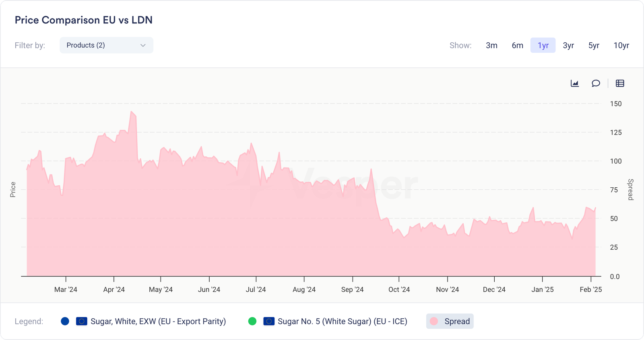Click the green color dot in legend

252,321
